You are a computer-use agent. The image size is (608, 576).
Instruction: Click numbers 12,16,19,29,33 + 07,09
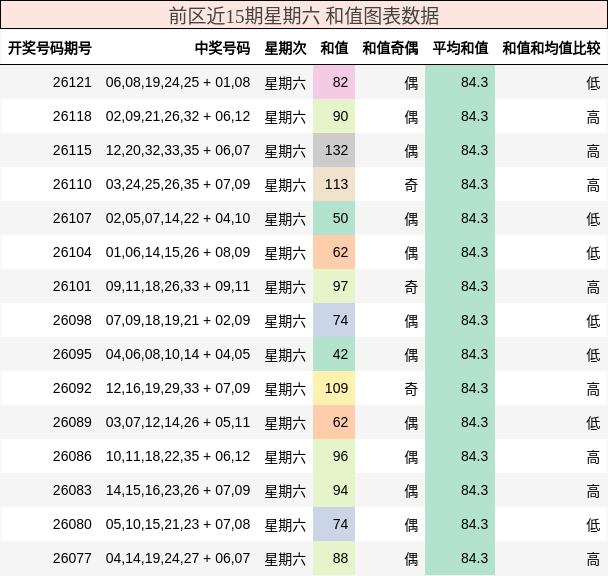coord(178,388)
